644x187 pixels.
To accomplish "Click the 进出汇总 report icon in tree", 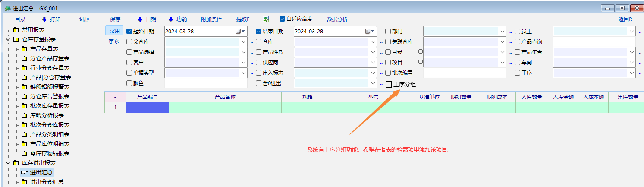I will coord(24,172).
